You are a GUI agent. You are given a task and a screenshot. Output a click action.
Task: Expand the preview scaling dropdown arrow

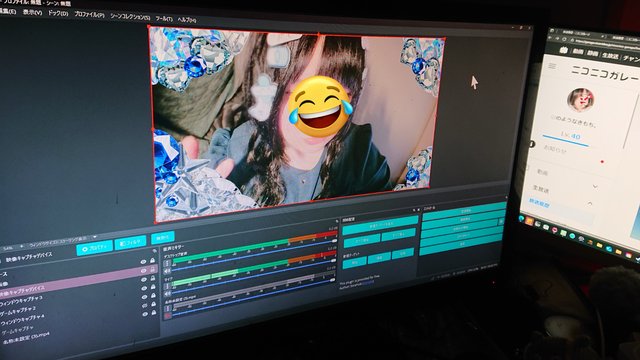coord(95,237)
